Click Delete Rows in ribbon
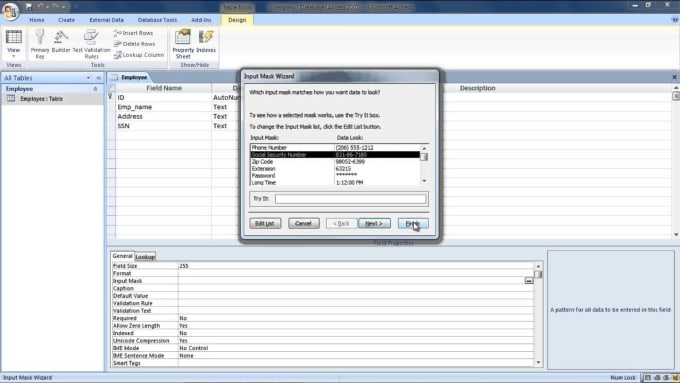Screen dimensions: 680x383 134,44
